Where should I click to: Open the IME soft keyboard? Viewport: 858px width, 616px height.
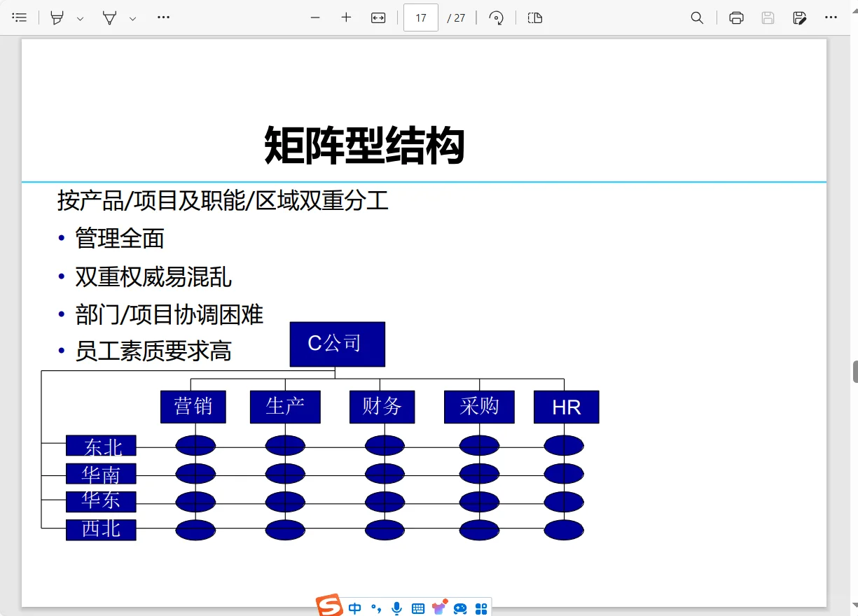point(418,608)
